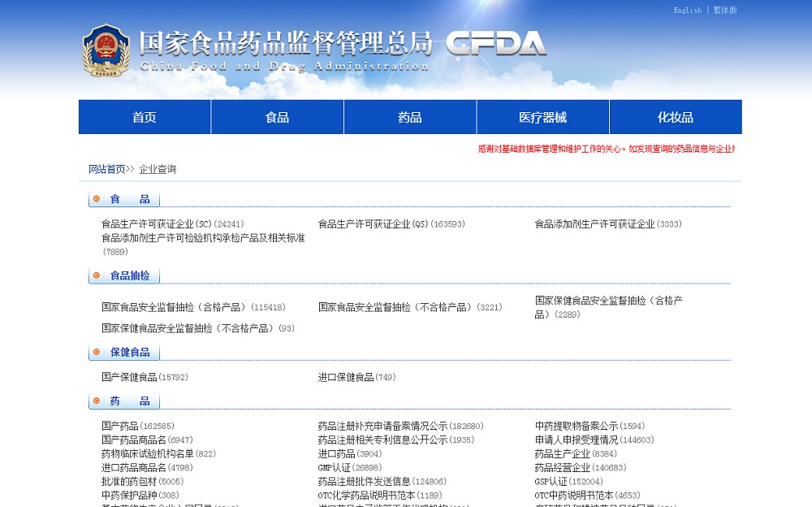
Task: Open 国产药品 database link
Action: [138, 426]
